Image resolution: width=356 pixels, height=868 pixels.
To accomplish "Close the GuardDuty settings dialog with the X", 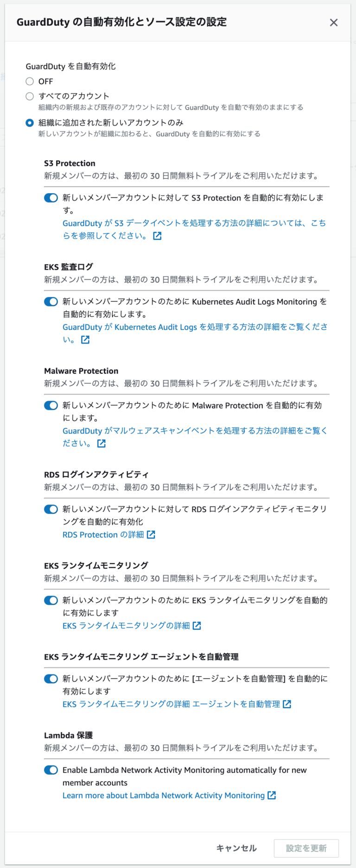I will pyautogui.click(x=334, y=22).
